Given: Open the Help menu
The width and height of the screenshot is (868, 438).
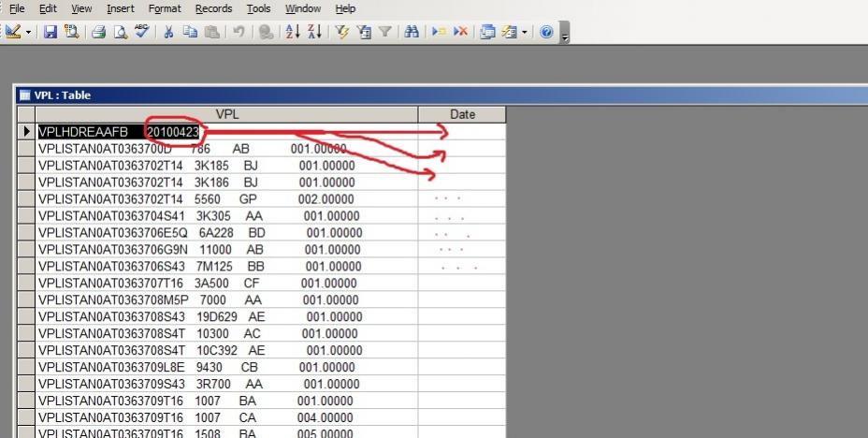Looking at the screenshot, I should click(345, 8).
